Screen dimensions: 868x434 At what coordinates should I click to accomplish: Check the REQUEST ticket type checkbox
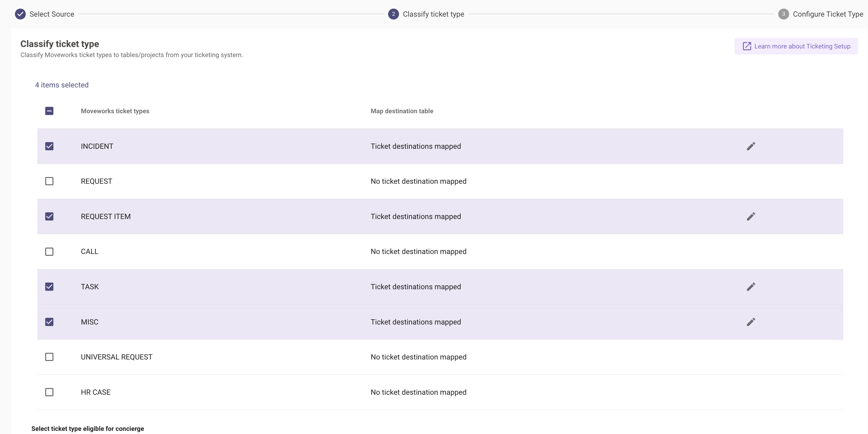click(x=49, y=181)
